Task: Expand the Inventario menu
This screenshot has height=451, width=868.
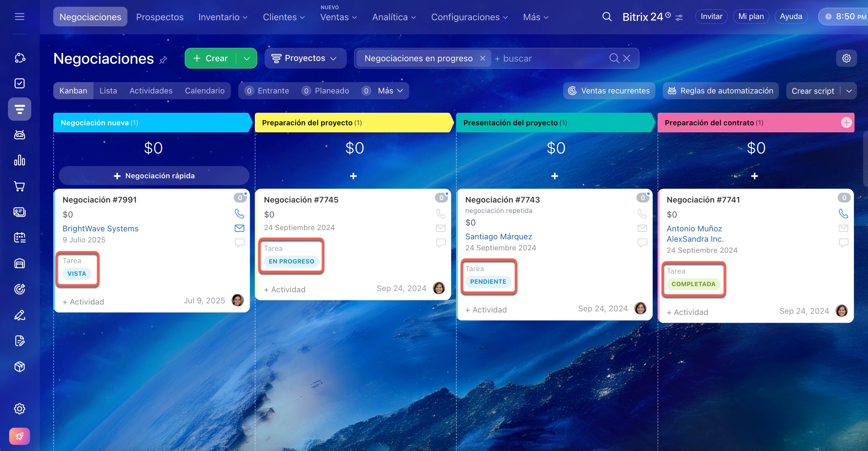Action: point(223,17)
